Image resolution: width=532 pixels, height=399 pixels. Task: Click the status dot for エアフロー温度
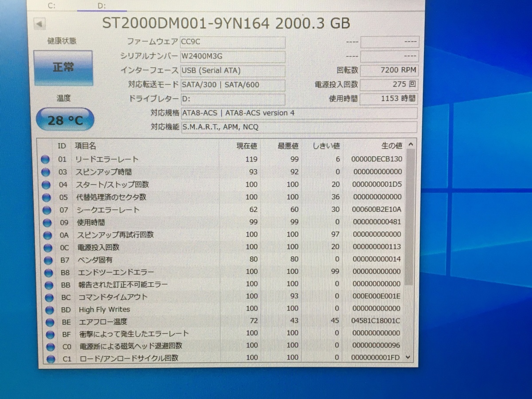click(46, 322)
